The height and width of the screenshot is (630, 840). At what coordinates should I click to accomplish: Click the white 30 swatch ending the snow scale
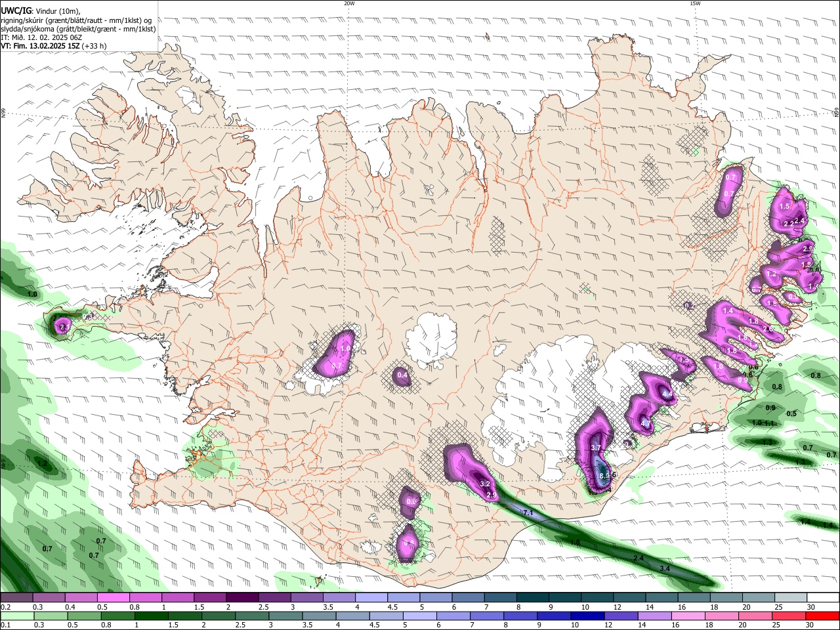pyautogui.click(x=822, y=598)
